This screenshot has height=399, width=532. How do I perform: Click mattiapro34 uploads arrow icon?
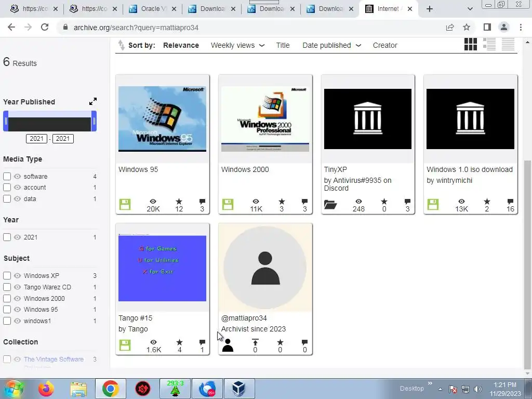click(x=255, y=342)
